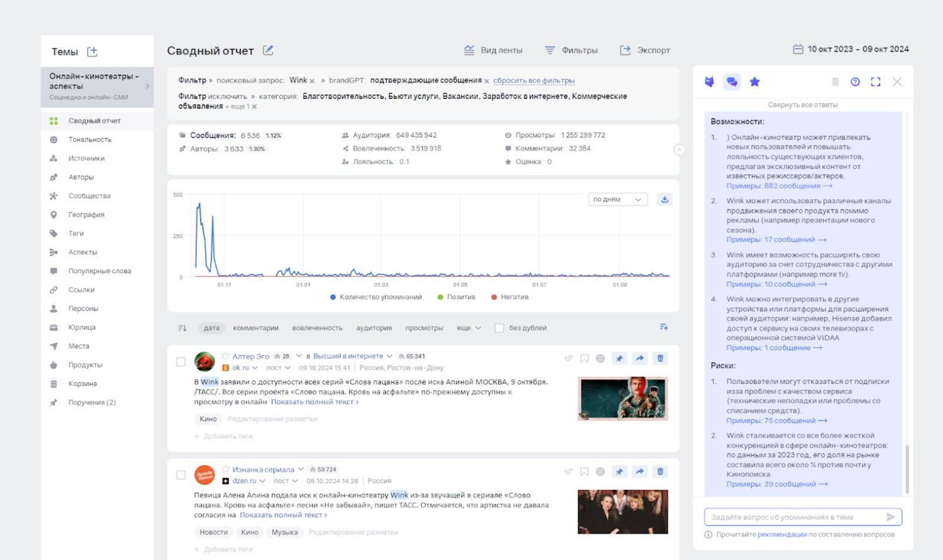Pin the Алтер Эго post

(x=619, y=358)
